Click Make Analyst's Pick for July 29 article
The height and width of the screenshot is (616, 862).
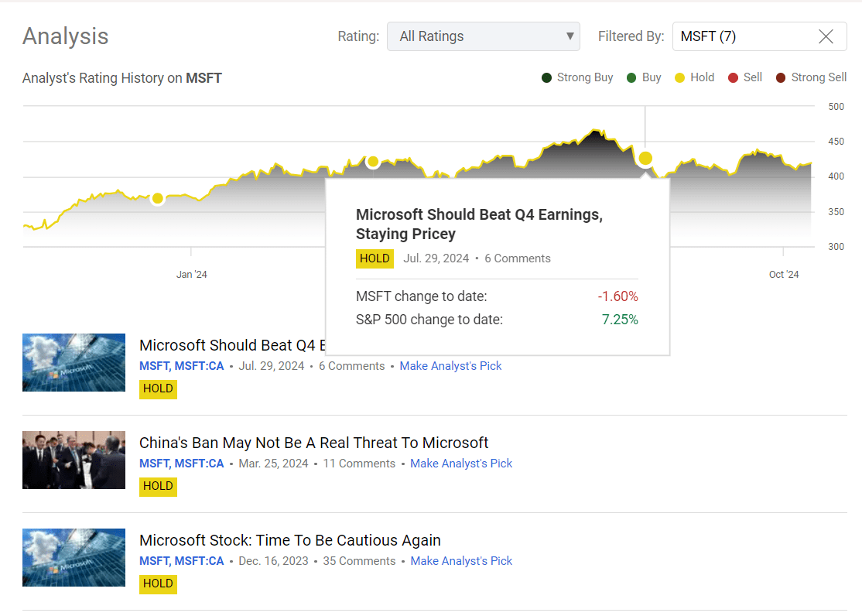point(450,366)
